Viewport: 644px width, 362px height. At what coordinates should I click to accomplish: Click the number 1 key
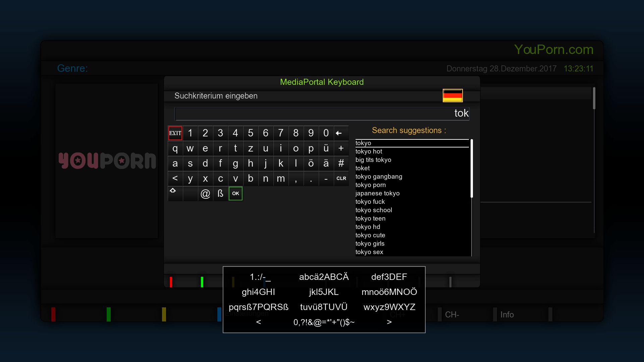[x=190, y=133]
